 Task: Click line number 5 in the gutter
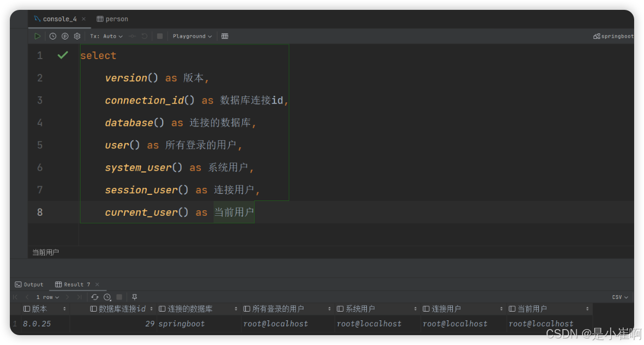40,145
